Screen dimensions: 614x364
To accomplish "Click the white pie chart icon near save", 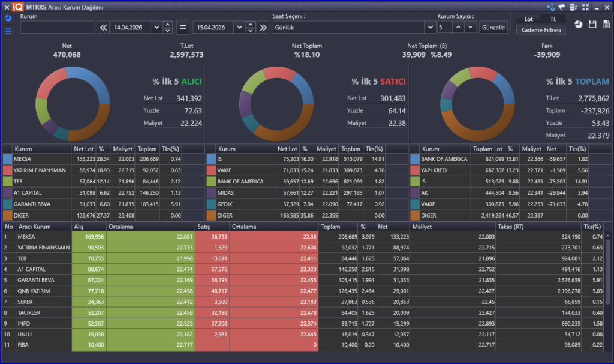I will tap(579, 25).
